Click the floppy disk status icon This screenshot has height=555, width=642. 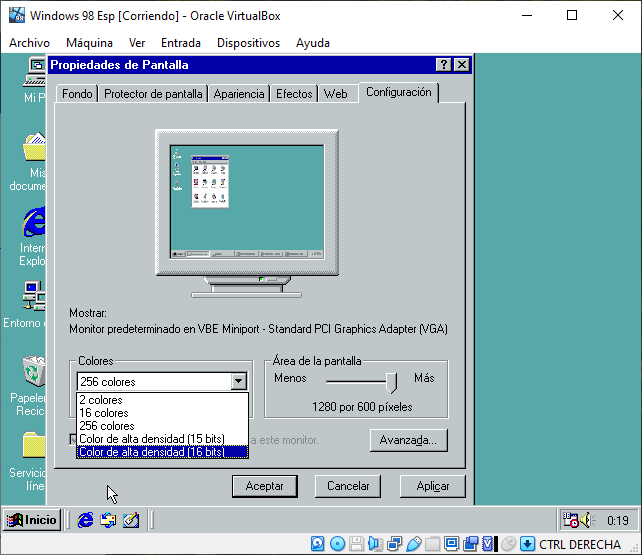click(x=356, y=544)
